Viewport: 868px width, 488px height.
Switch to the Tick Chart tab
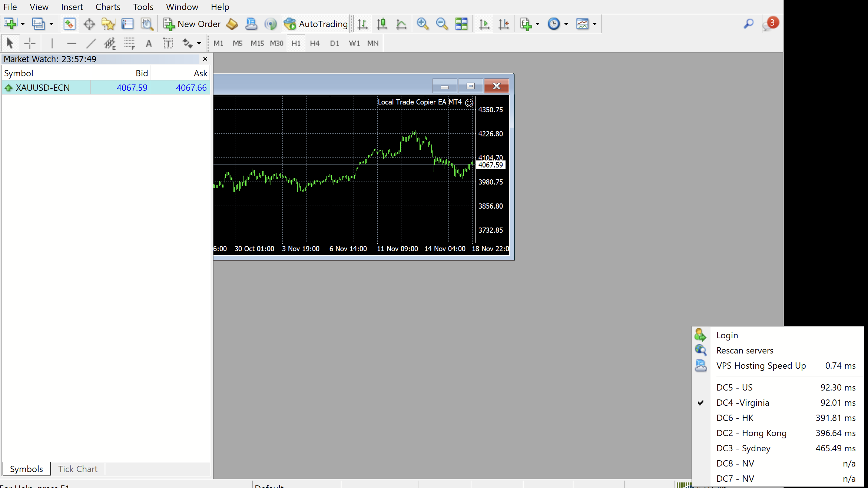click(78, 469)
